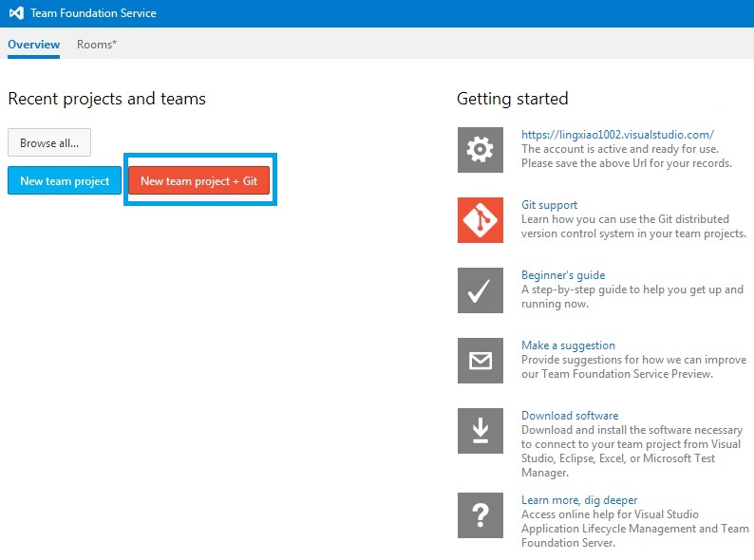This screenshot has height=560, width=754.
Task: Click the Learn more, dig deeper link
Action: pos(579,500)
